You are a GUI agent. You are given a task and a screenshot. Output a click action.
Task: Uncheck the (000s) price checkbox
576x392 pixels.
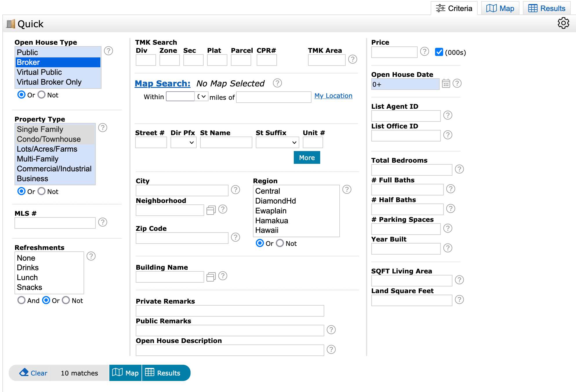point(439,52)
